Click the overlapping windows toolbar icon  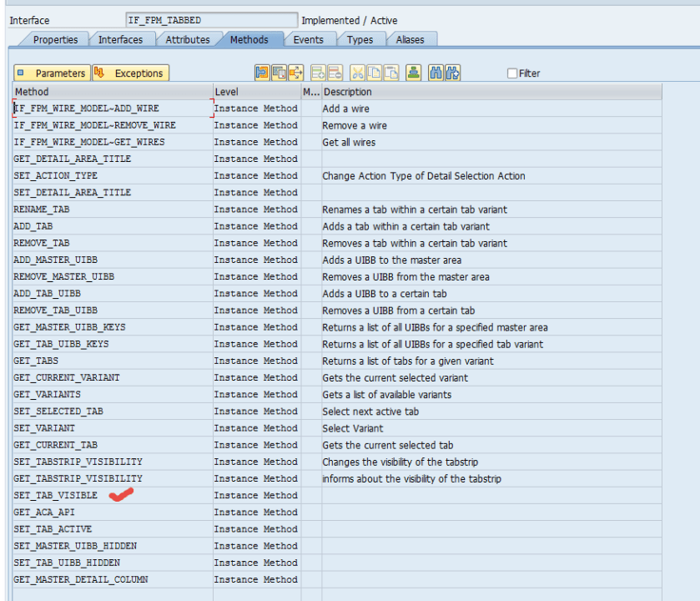(x=279, y=73)
